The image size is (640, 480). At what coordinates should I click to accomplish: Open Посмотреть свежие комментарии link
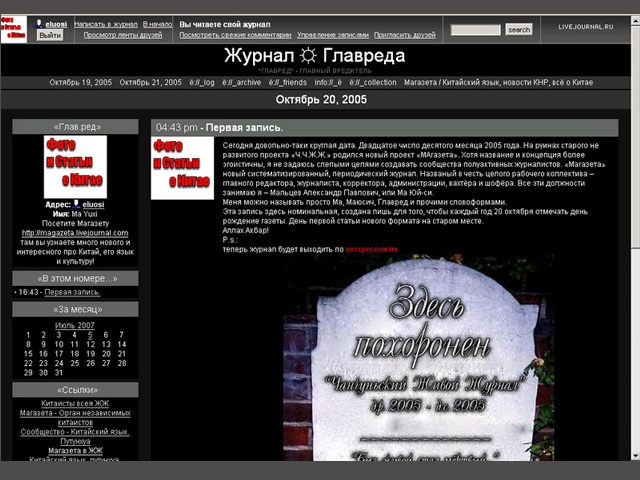(236, 35)
